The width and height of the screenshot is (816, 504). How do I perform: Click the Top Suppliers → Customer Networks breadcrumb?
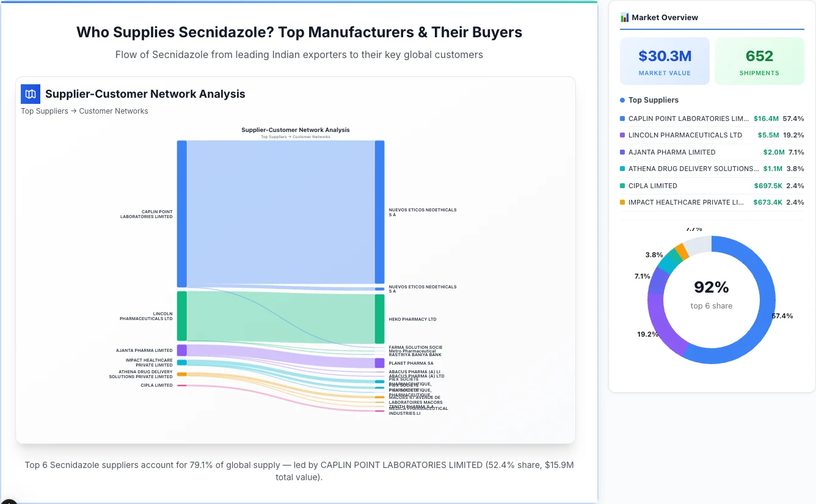click(84, 111)
